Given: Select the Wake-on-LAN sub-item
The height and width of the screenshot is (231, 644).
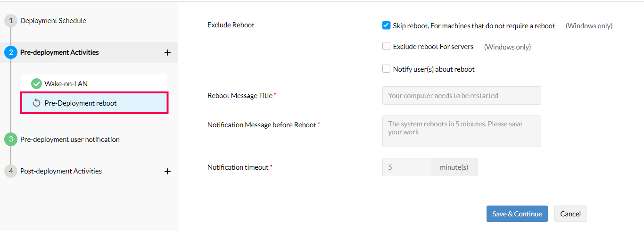Looking at the screenshot, I should (66, 84).
